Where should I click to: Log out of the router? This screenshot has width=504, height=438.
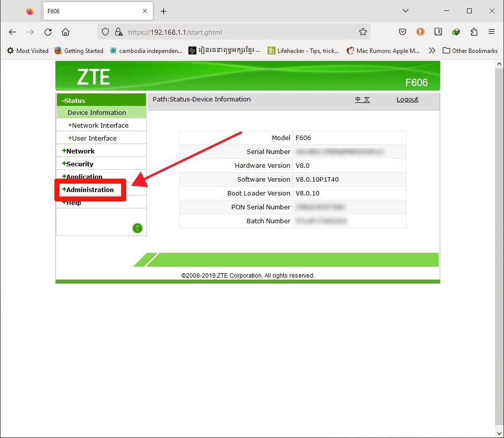click(x=407, y=99)
